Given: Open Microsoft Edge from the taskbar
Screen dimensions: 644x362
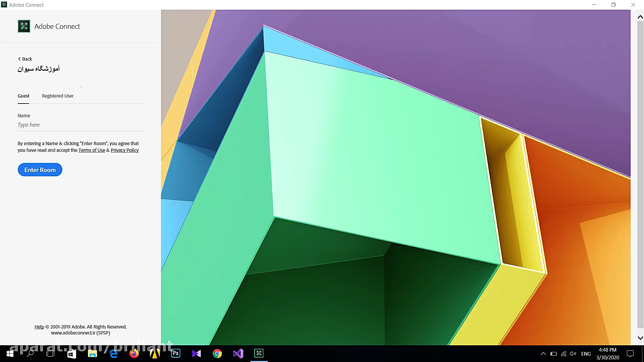Looking at the screenshot, I should [x=113, y=354].
